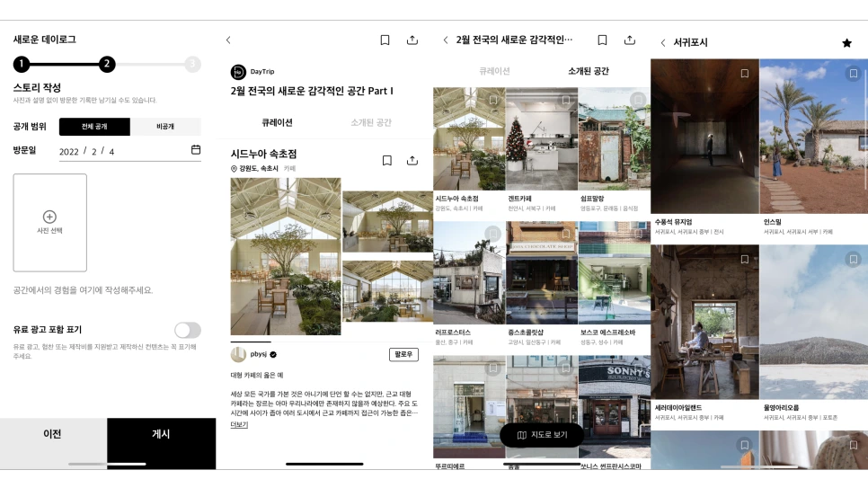
Task: Open 지도로 보기 map view button
Action: point(542,435)
